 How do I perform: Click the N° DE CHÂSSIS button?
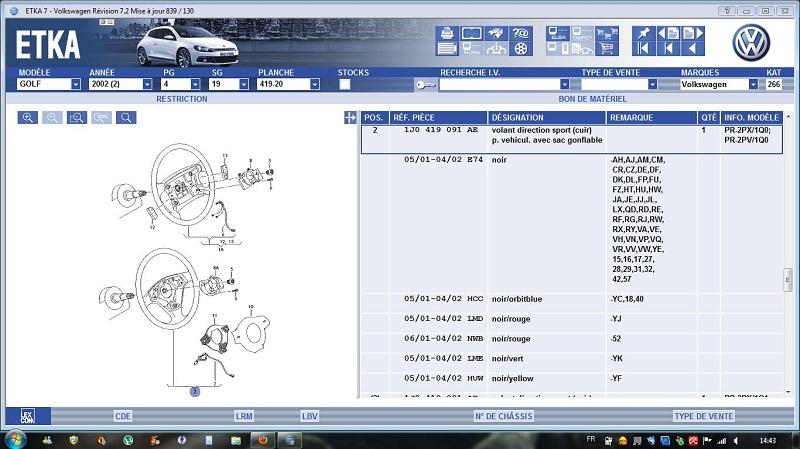(504, 416)
